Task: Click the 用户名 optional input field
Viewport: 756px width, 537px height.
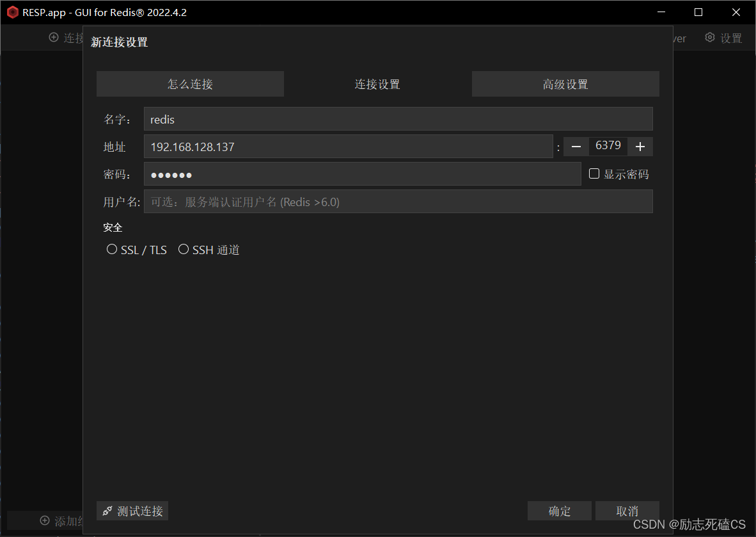Action: [398, 202]
